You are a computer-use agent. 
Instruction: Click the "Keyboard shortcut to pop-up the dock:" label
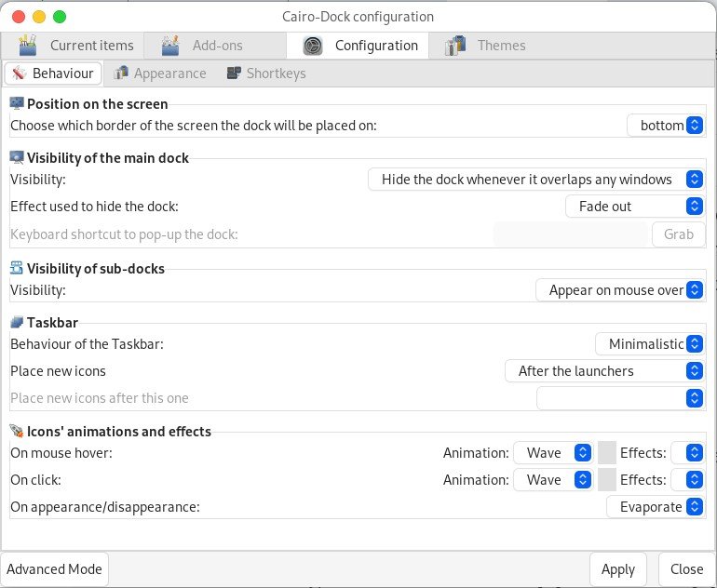[x=124, y=234]
